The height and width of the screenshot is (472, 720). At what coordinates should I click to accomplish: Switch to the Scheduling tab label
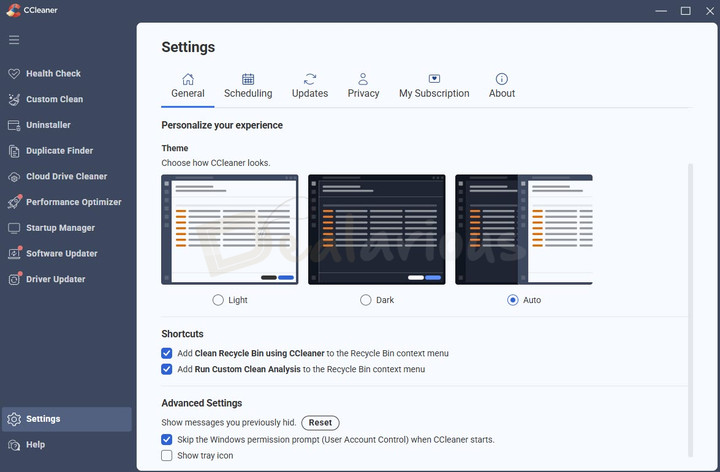coord(248,93)
